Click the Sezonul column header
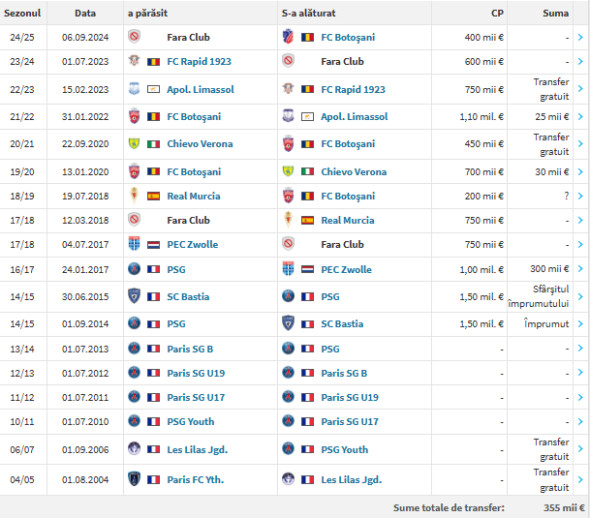Screen dimensions: 590x518 coord(22,13)
